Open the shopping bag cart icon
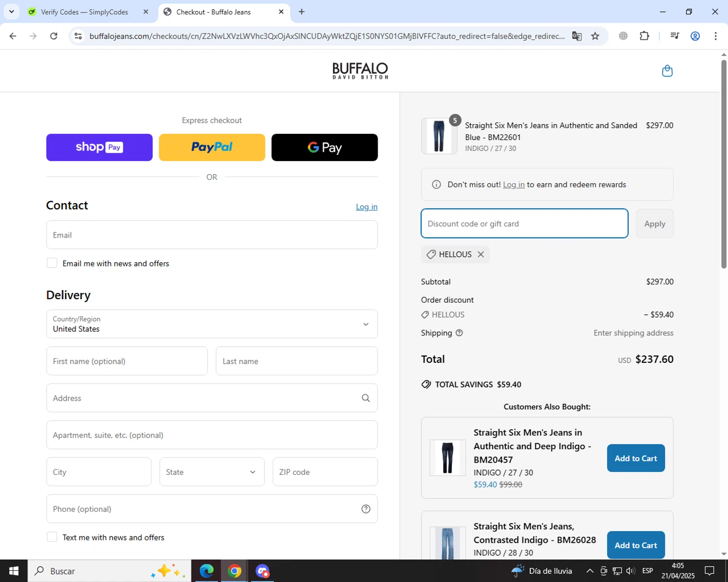Image resolution: width=728 pixels, height=582 pixels. [667, 71]
